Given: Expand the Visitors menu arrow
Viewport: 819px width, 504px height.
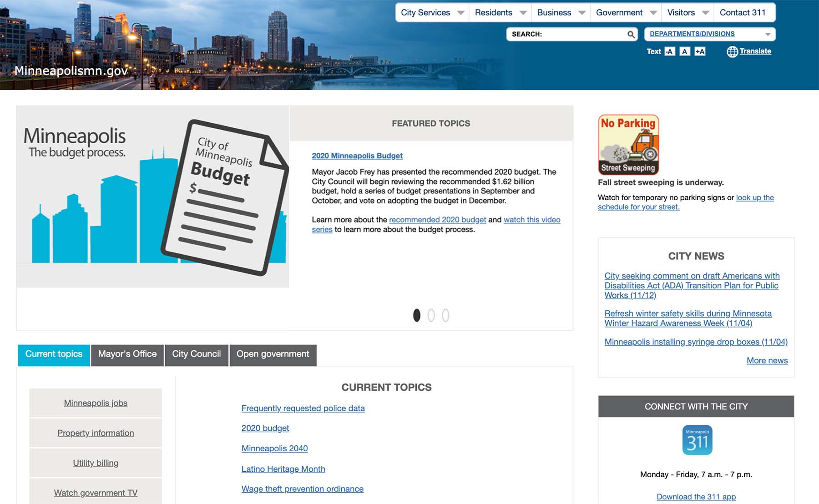Looking at the screenshot, I should pyautogui.click(x=705, y=13).
